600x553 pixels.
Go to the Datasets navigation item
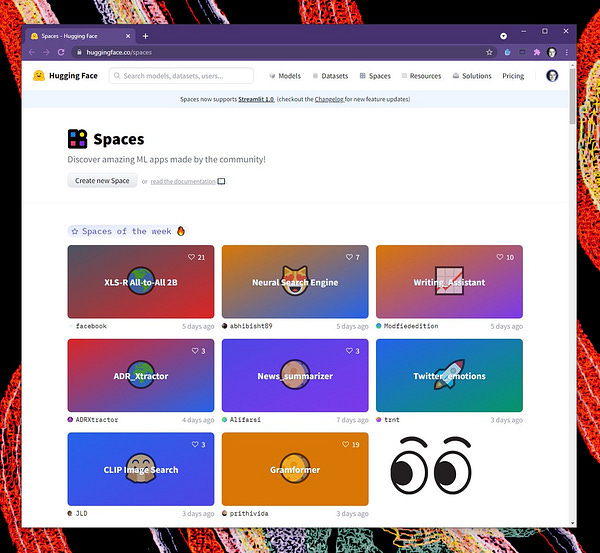330,76
